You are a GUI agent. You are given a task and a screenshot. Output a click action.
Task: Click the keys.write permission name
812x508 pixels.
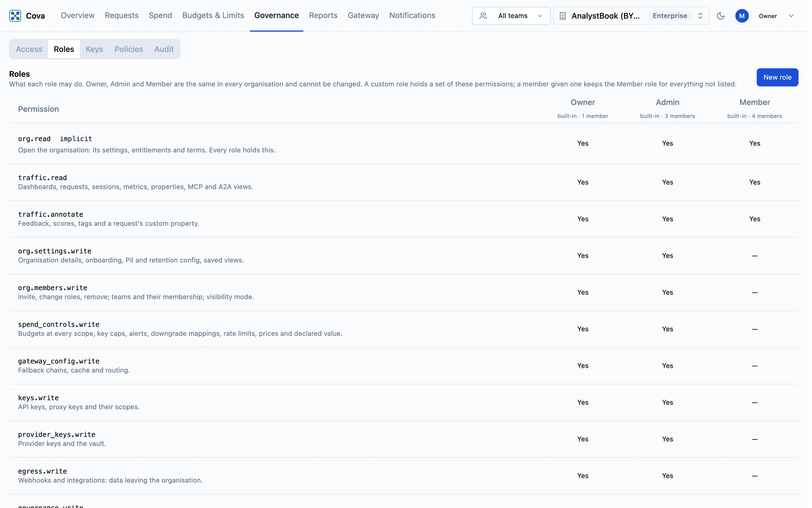38,398
